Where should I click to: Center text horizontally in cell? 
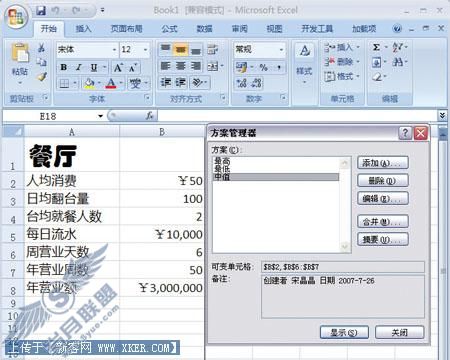(x=180, y=66)
